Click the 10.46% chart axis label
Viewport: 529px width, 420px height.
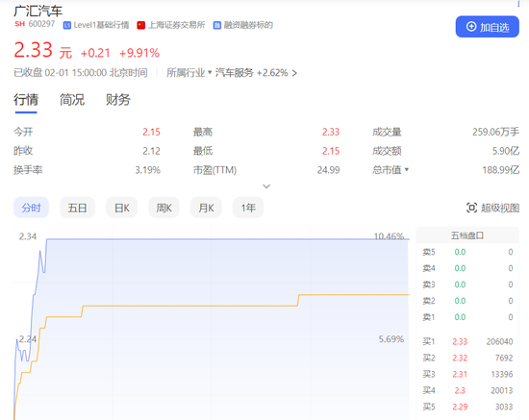click(x=389, y=235)
